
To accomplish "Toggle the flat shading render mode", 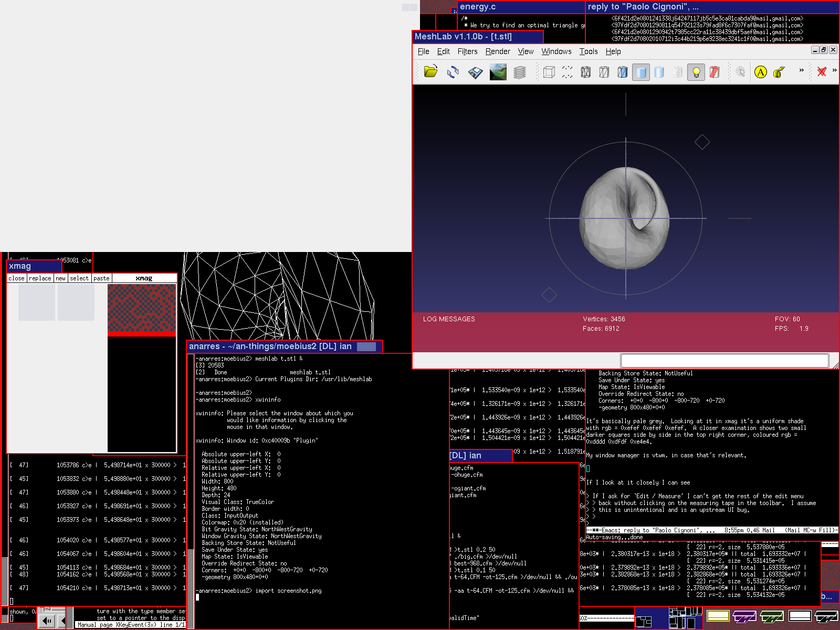I will click(x=641, y=72).
